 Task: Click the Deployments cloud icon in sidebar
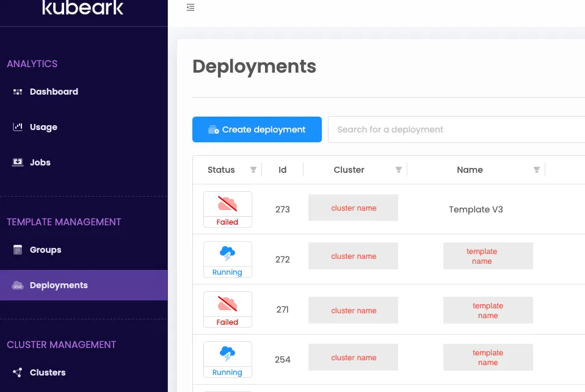click(x=18, y=285)
